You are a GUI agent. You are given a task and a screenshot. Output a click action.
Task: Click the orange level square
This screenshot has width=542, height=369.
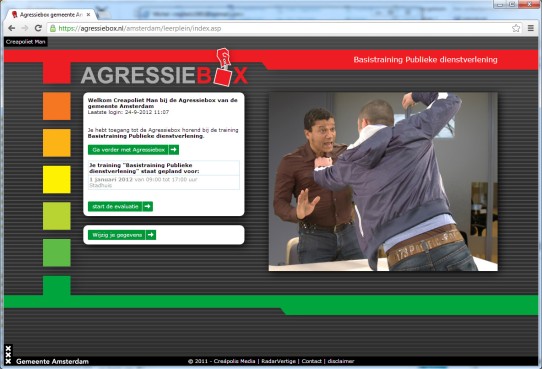[x=57, y=106]
